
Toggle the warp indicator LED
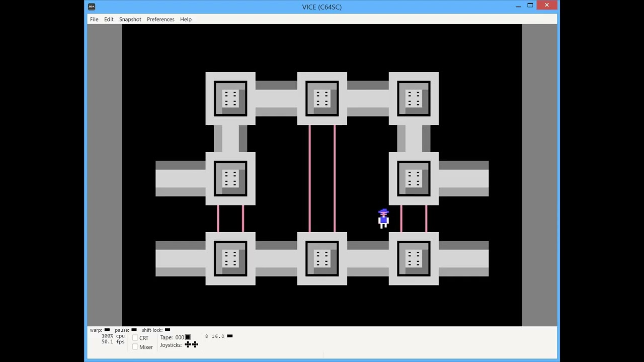(x=107, y=330)
